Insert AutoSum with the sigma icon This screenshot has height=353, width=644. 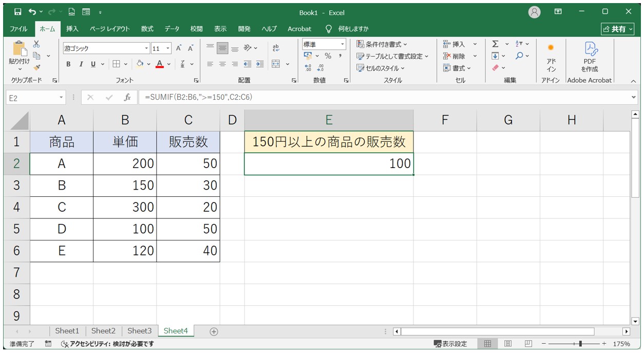495,44
